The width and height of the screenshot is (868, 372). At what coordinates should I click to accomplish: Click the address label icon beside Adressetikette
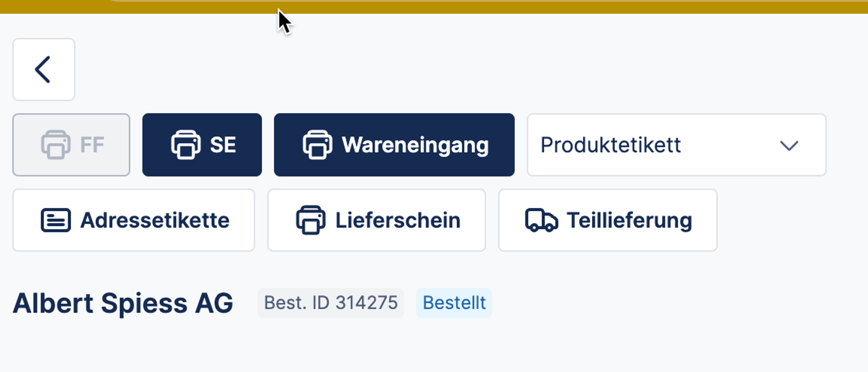(x=56, y=220)
